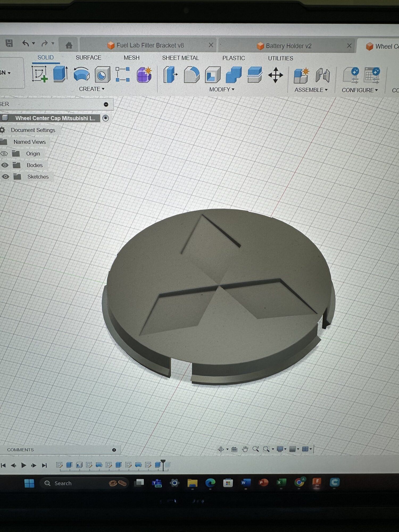Viewport: 399px width, 532px height.
Task: Click the Combine tool icon
Action: [x=234, y=75]
